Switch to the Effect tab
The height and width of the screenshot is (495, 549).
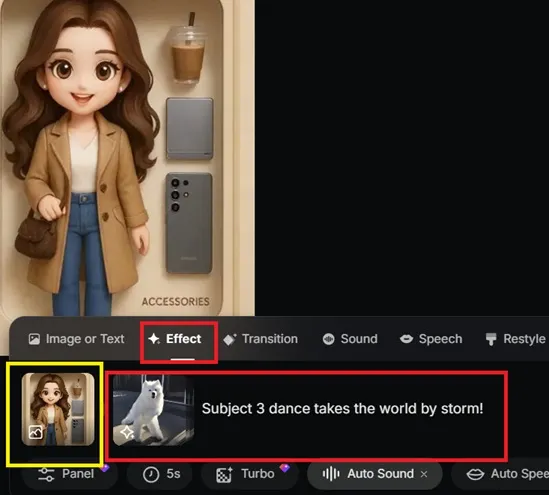click(x=175, y=339)
